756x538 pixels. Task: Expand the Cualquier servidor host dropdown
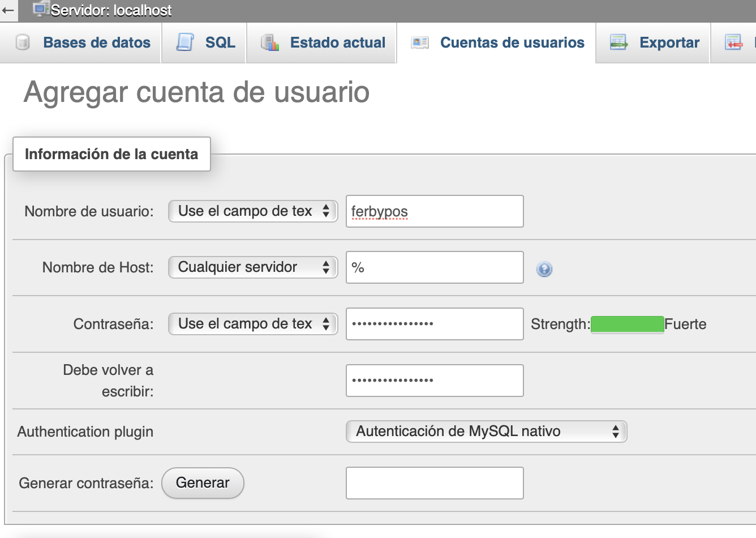coord(253,267)
